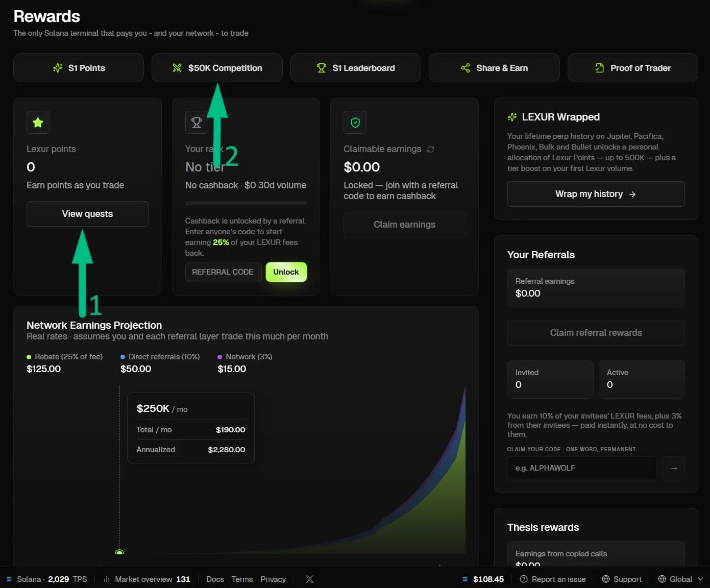Focus the e.g. ALPHAWOLF code input
710x588 pixels.
582,468
